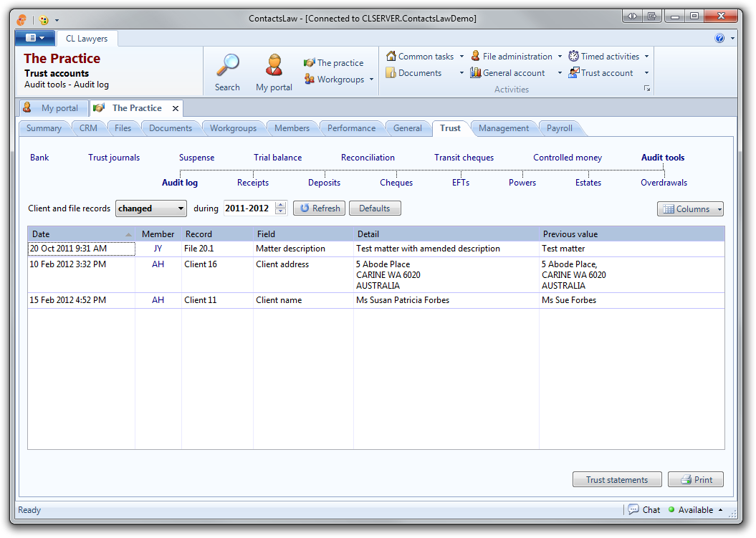Switch to the Summary tab
This screenshot has width=756, height=538.
44,128
